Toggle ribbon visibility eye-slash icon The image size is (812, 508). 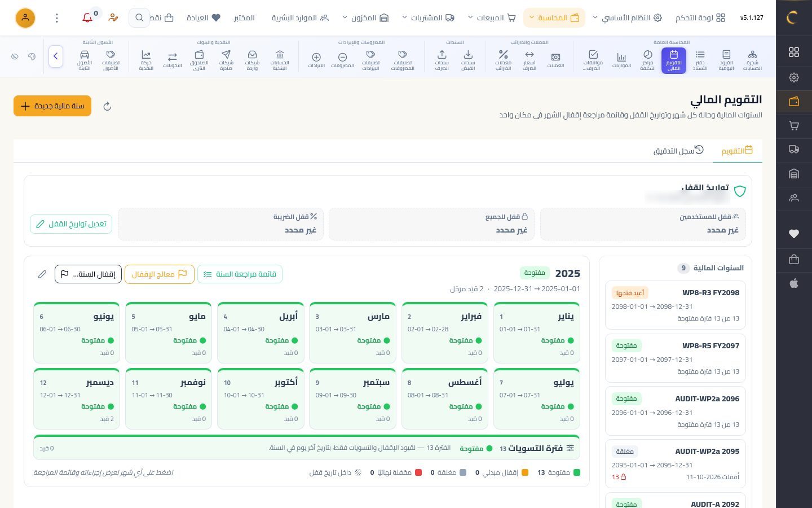point(15,56)
